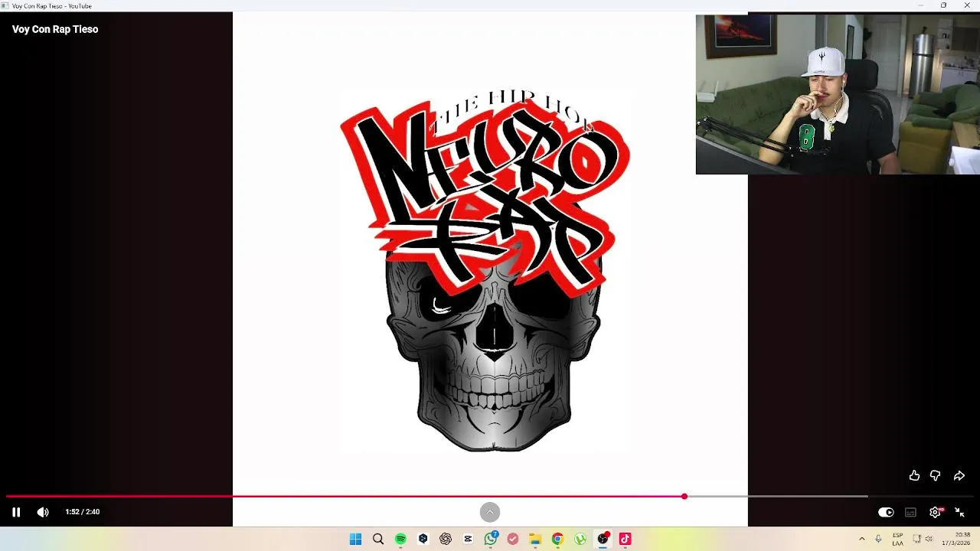Click the microphone tray icon
This screenshot has width=980, height=551.
878,540
